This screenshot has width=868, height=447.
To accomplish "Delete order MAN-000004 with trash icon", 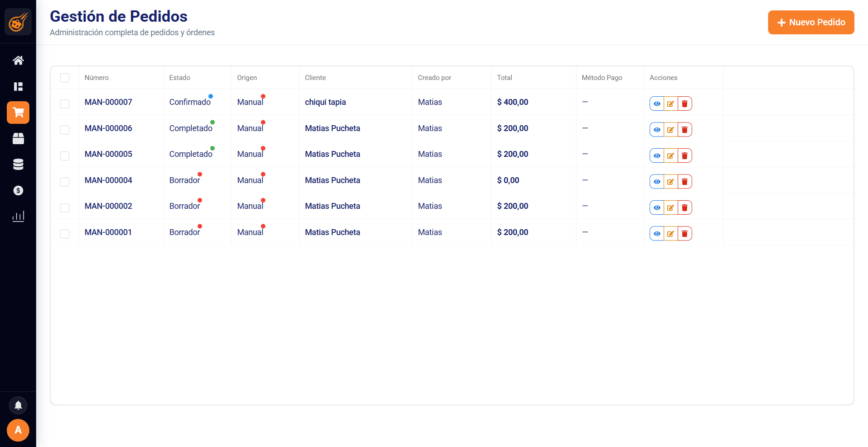I will point(685,182).
